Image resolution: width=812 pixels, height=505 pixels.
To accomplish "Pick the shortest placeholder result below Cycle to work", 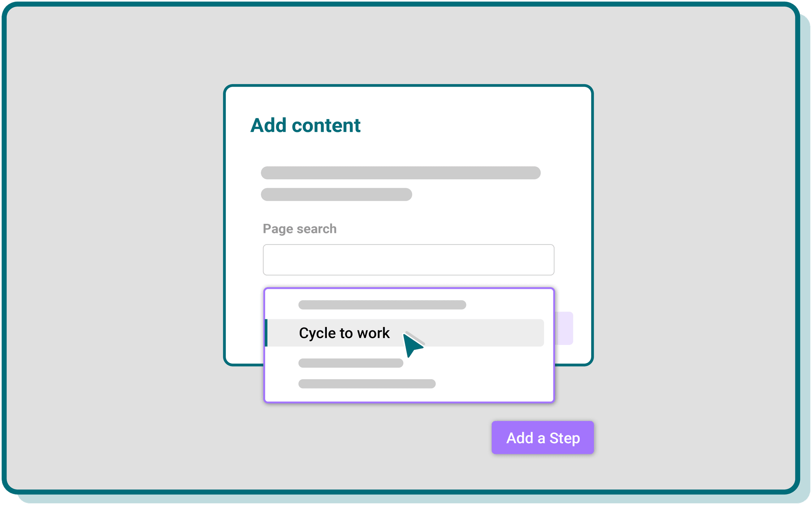I will [x=351, y=363].
